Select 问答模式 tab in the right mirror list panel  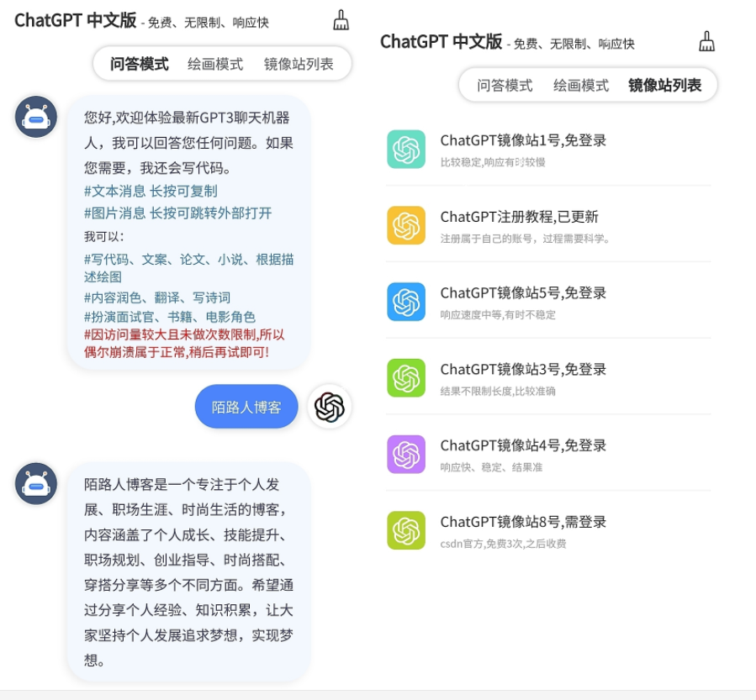pyautogui.click(x=505, y=85)
